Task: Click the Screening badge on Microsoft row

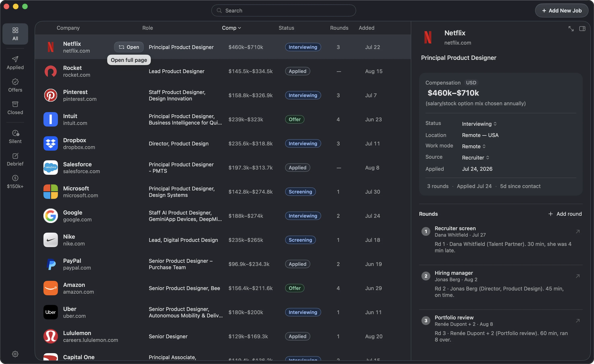Action: pos(300,192)
